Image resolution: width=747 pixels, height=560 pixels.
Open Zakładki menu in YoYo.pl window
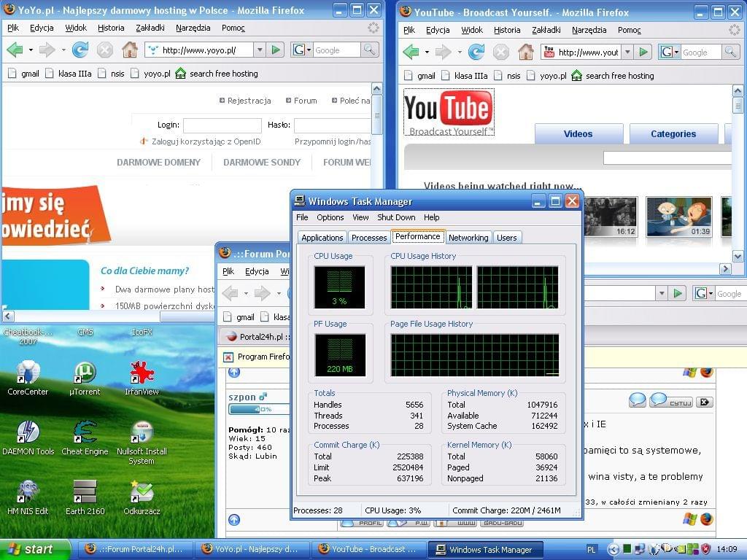(150, 28)
